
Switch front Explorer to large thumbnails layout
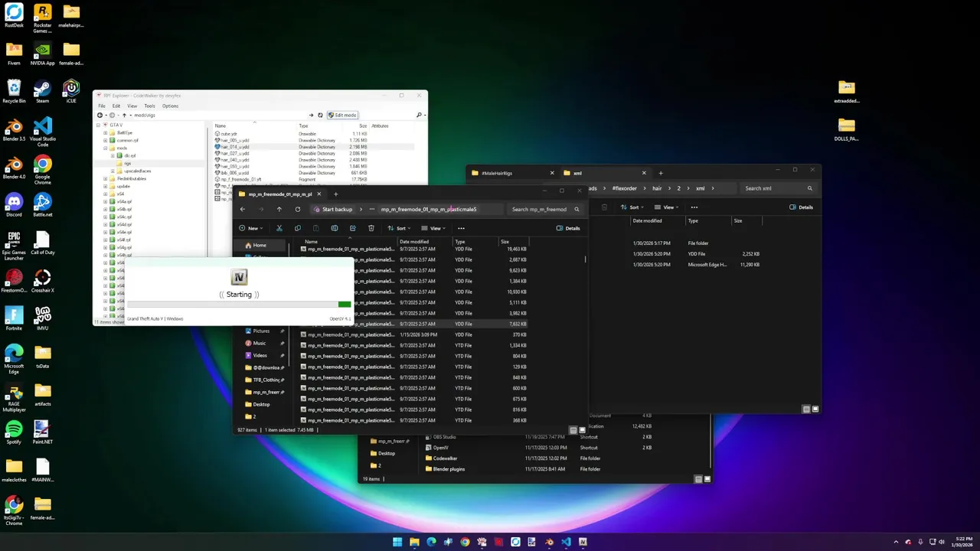click(x=582, y=430)
